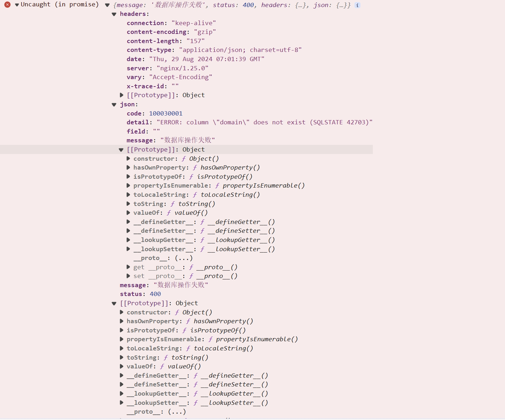505x420 pixels.
Task: Collapse the last top-level Prototype object
Action: [x=114, y=304]
